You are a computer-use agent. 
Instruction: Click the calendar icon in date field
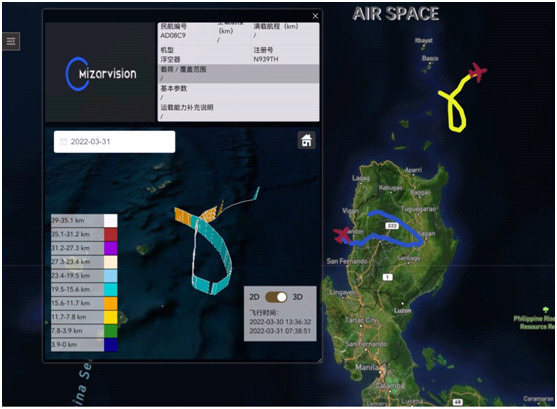(x=63, y=142)
